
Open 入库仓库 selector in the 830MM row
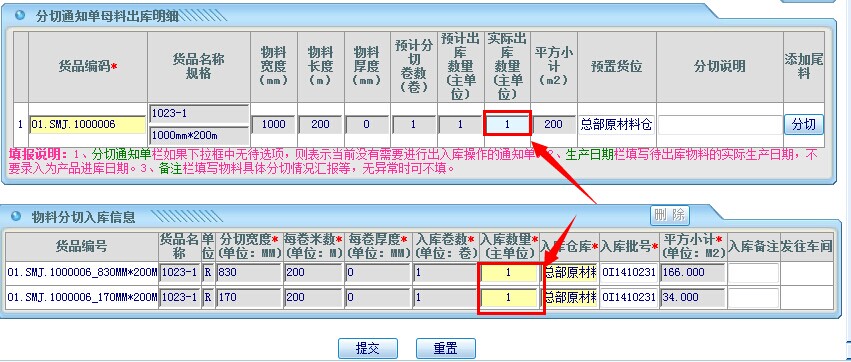(570, 272)
